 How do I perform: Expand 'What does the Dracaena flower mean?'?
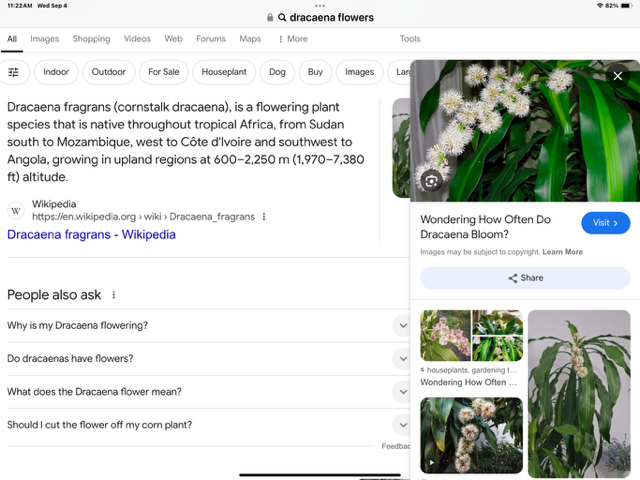401,392
